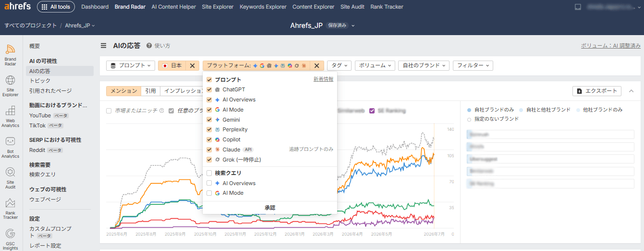The width and height of the screenshot is (644, 251).
Task: Collapse the chart panel with chevron
Action: (631, 91)
